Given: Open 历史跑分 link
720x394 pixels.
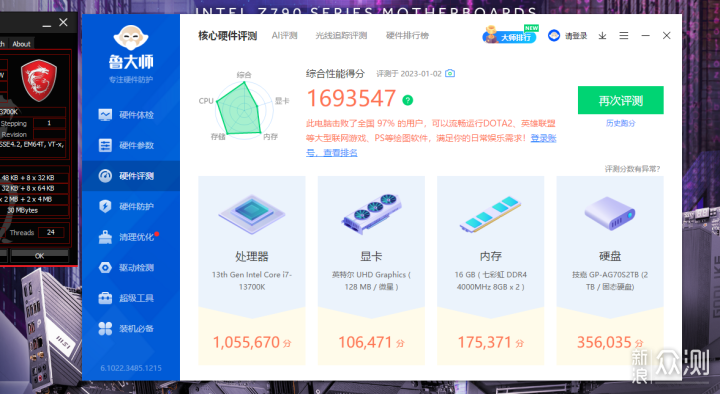Looking at the screenshot, I should (x=620, y=123).
